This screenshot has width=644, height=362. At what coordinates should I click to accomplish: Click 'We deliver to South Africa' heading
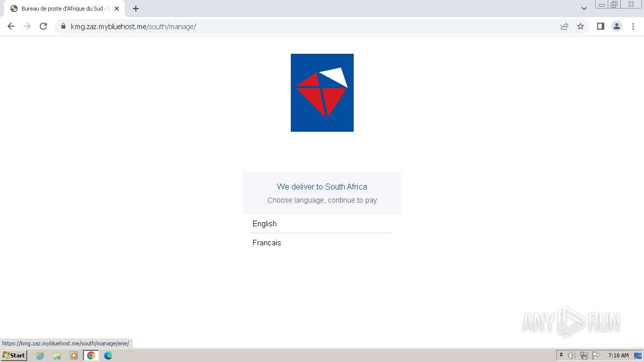coord(322,187)
